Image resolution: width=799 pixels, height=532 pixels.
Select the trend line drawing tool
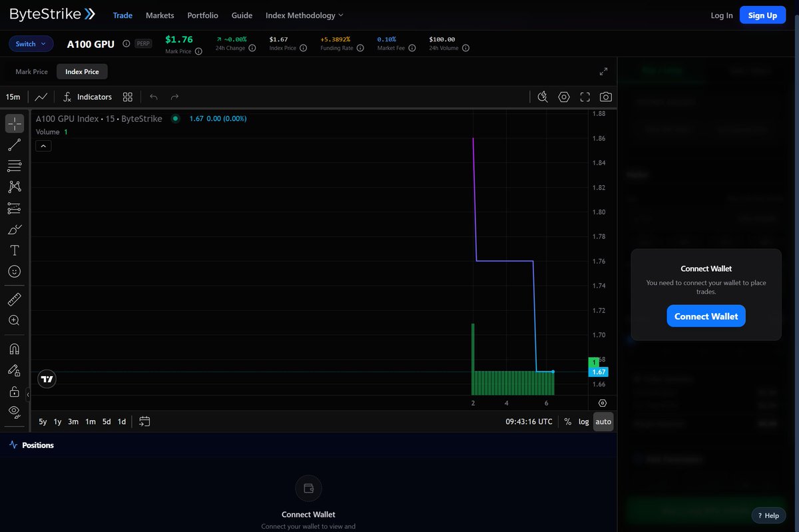point(14,144)
